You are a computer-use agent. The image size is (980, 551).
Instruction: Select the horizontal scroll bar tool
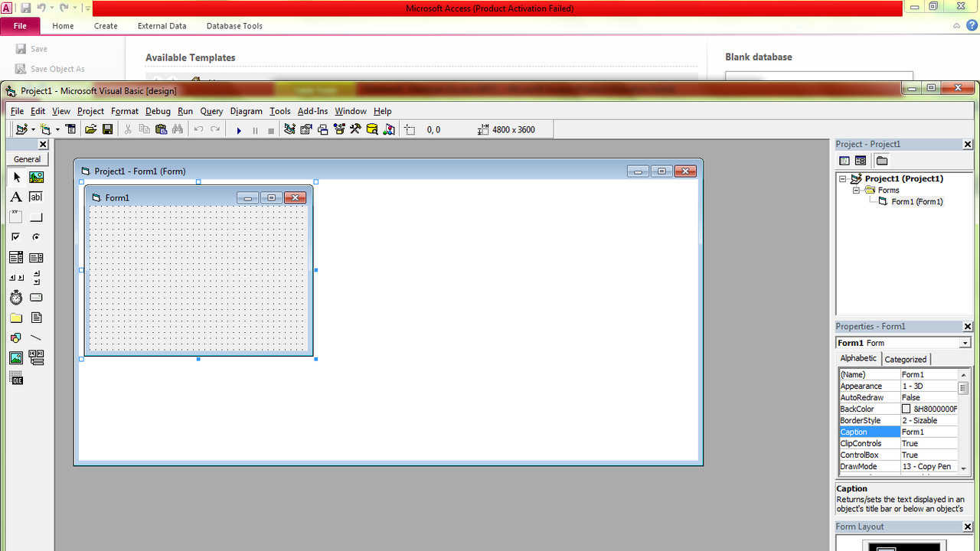pyautogui.click(x=16, y=278)
